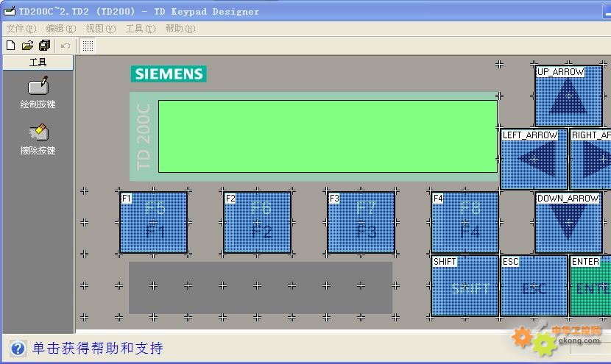Click the 工具 panel header
Screen dimensions: 611x364
pos(38,63)
